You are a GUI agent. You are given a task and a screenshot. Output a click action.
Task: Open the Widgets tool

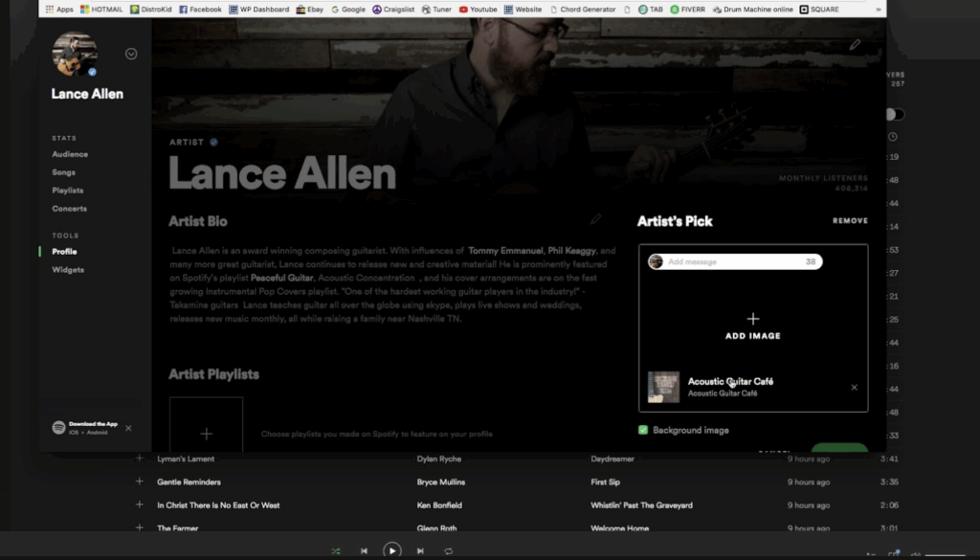click(x=68, y=270)
